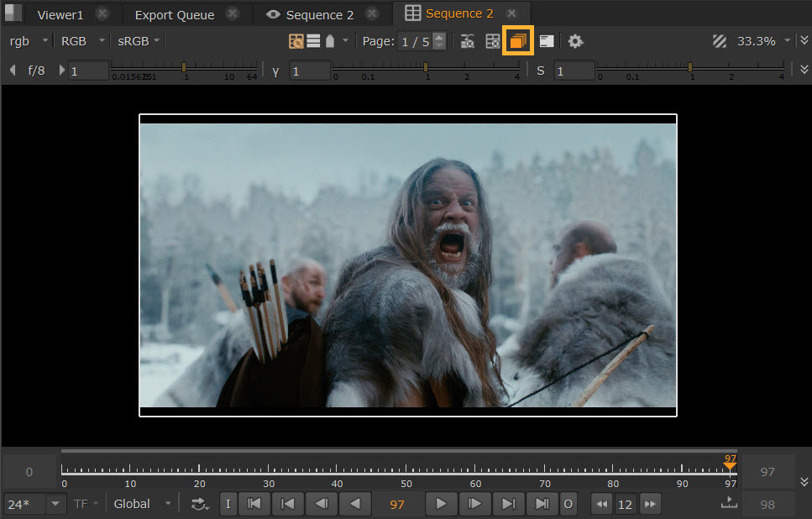Click the timeline start frame field 0

pyautogui.click(x=29, y=472)
